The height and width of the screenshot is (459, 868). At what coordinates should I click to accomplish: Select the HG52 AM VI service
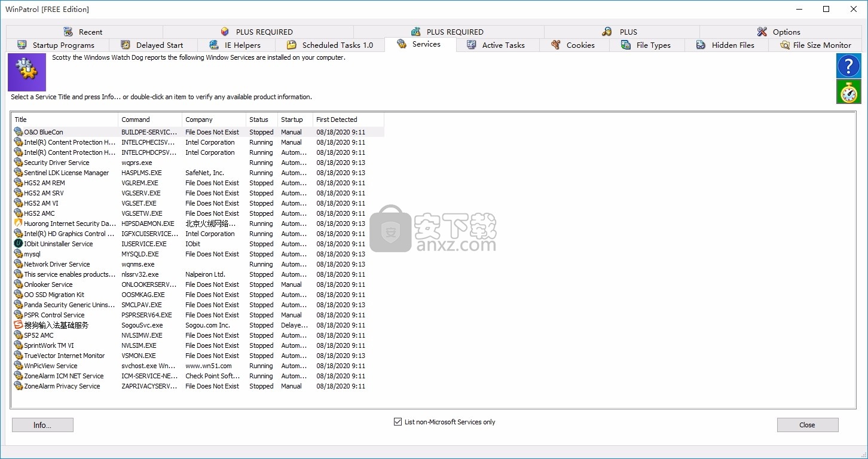point(198,203)
